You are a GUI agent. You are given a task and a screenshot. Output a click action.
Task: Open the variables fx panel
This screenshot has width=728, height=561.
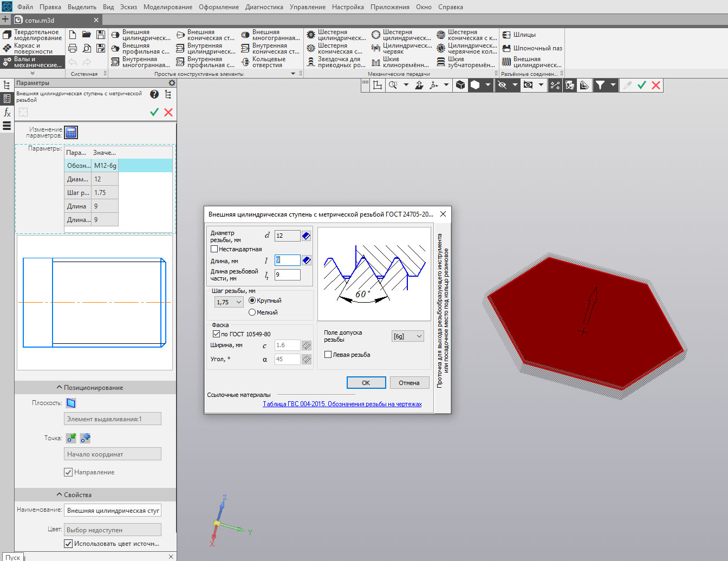point(7,112)
